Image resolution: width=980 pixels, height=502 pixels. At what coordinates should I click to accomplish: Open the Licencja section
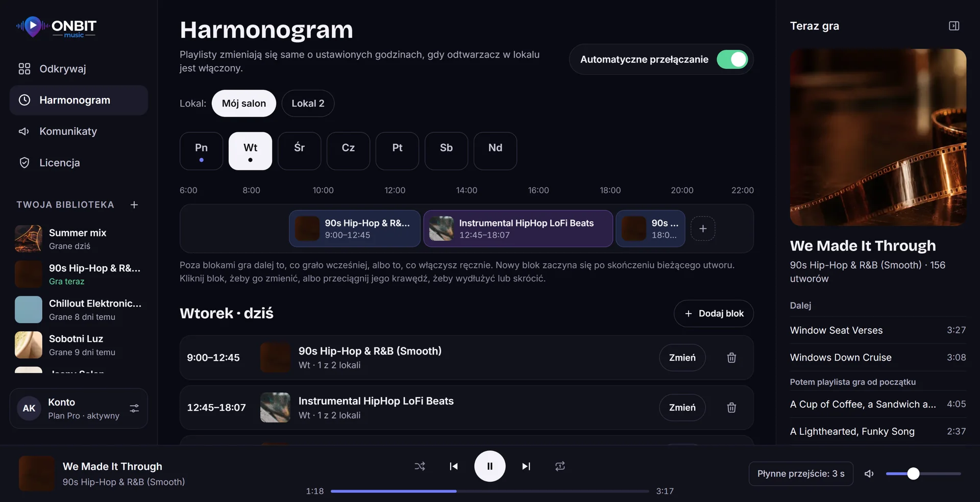pos(79,163)
